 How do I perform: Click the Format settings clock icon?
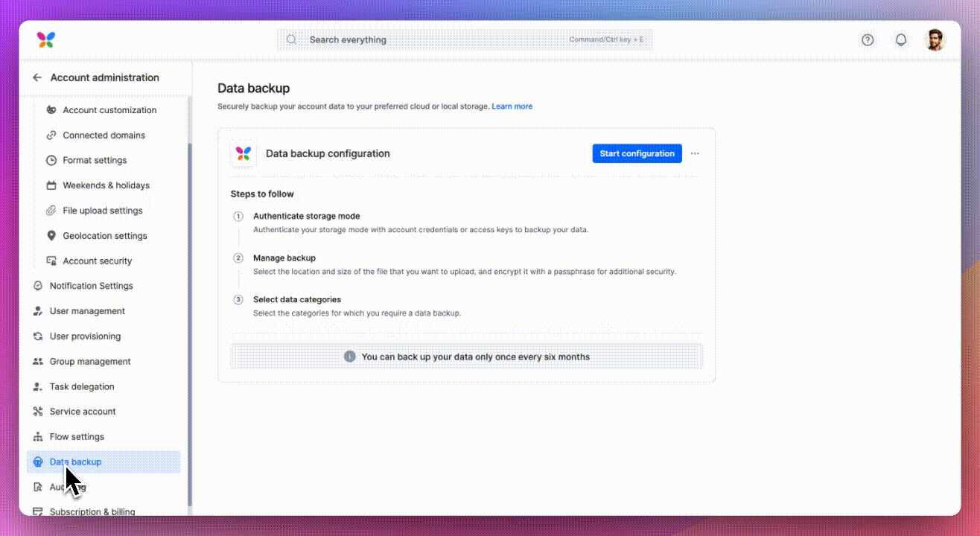pos(51,160)
